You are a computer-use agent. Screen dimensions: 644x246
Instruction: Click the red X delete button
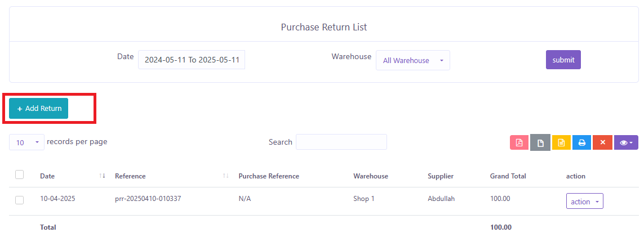(x=602, y=142)
